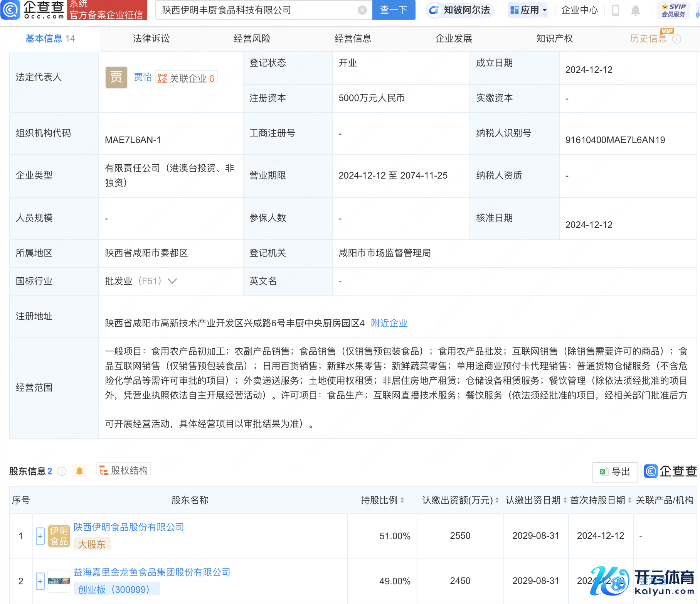This screenshot has height=604, width=700.
Task: Click the 查一下 search button
Action: (394, 10)
